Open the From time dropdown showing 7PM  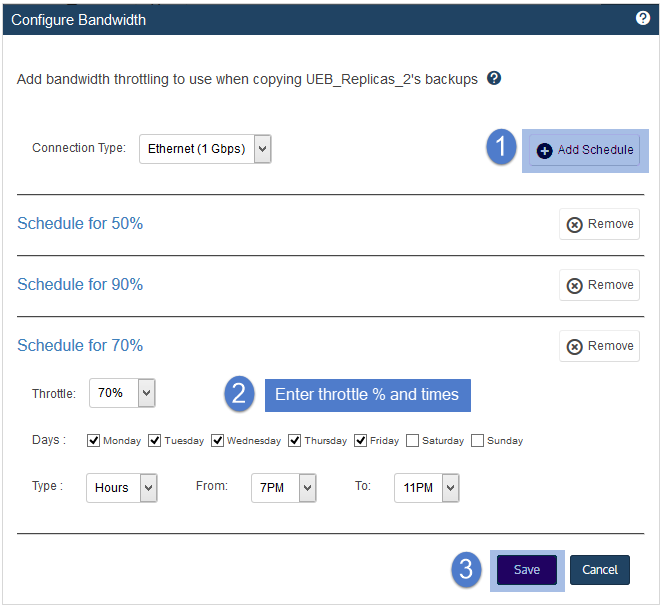[284, 488]
